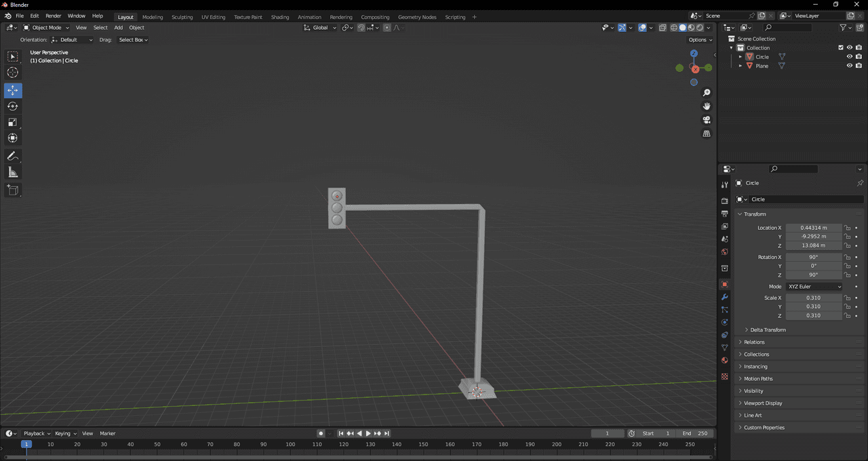This screenshot has height=461, width=868.
Task: Hide the Plane object in viewport
Action: click(x=849, y=66)
